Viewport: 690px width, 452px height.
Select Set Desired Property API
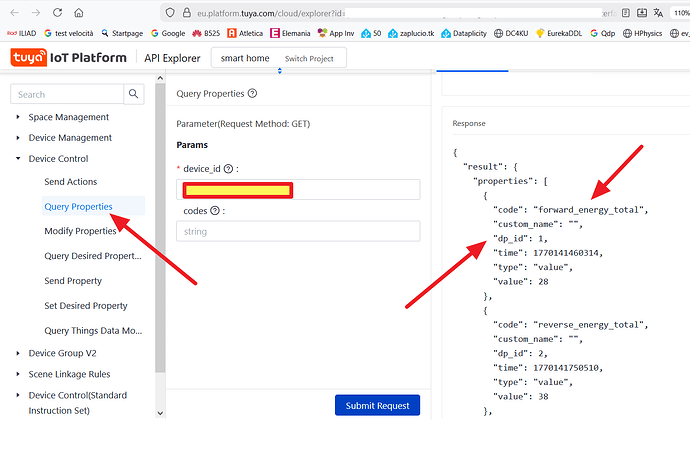pyautogui.click(x=86, y=305)
